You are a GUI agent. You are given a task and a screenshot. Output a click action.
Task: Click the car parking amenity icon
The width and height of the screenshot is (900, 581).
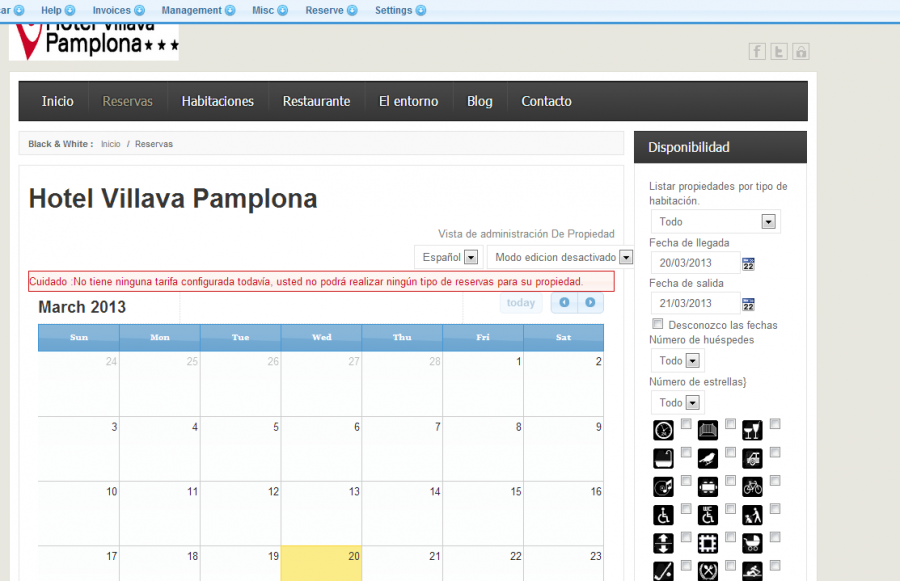point(752,459)
